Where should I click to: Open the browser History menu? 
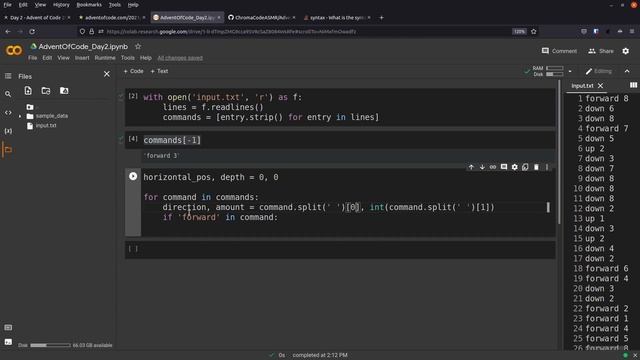(61, 5)
